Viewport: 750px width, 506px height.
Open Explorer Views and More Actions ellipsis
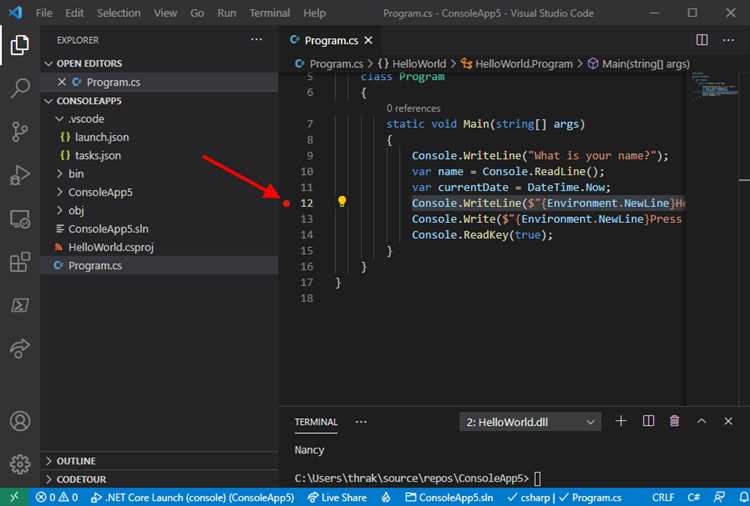256,39
